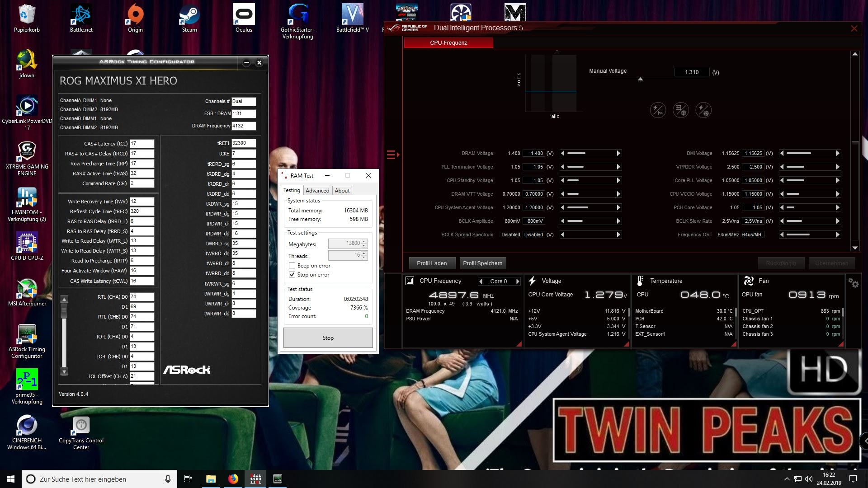
Task: Increase CPU System Agent Voltage with right arrow
Action: (x=618, y=207)
